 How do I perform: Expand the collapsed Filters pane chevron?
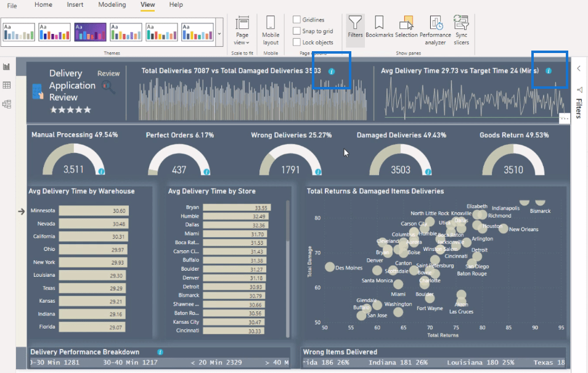pyautogui.click(x=579, y=68)
